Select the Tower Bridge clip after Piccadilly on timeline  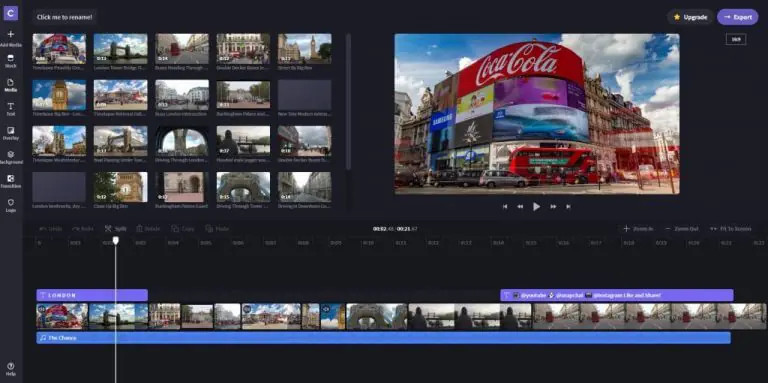click(119, 316)
